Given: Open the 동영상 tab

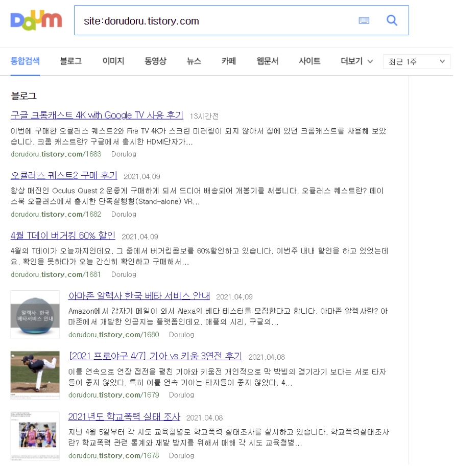Looking at the screenshot, I should [155, 61].
